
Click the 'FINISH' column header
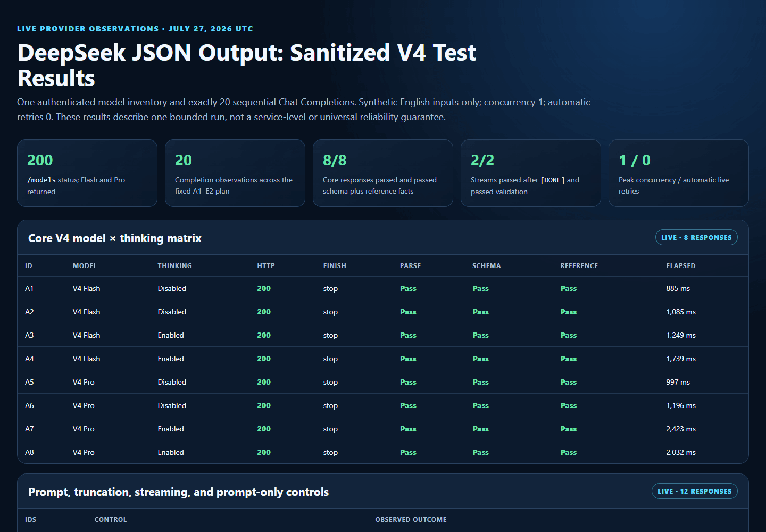click(x=335, y=266)
